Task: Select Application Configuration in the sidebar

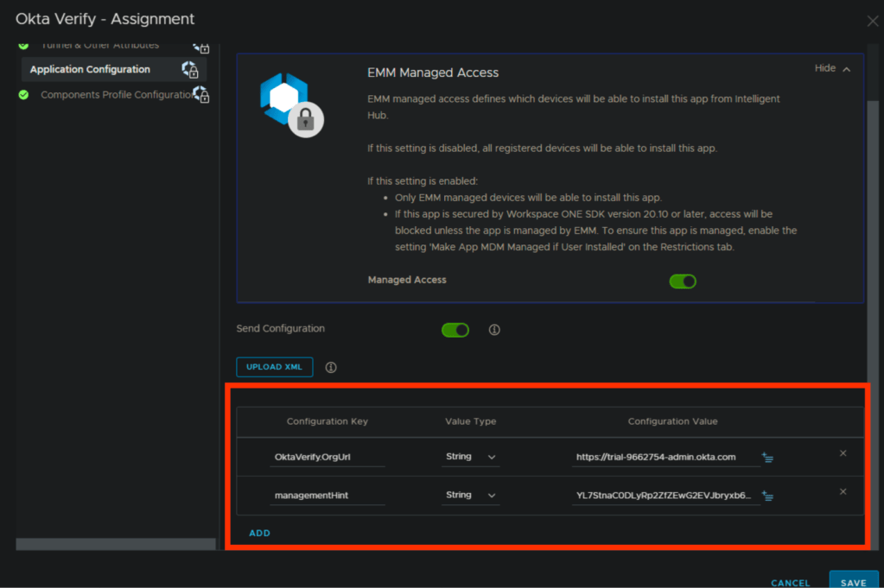Action: 90,70
